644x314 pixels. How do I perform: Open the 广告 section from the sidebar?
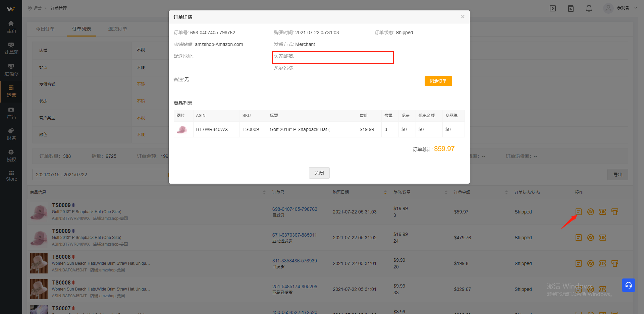(x=11, y=113)
